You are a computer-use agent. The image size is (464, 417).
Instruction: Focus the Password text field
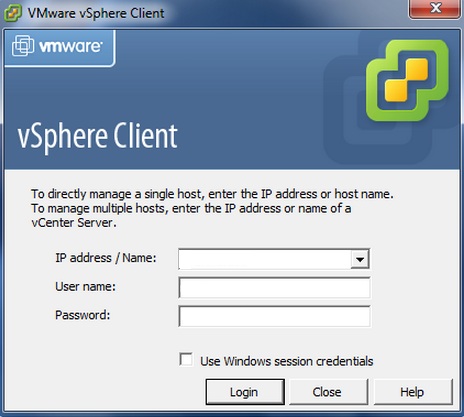pos(274,316)
